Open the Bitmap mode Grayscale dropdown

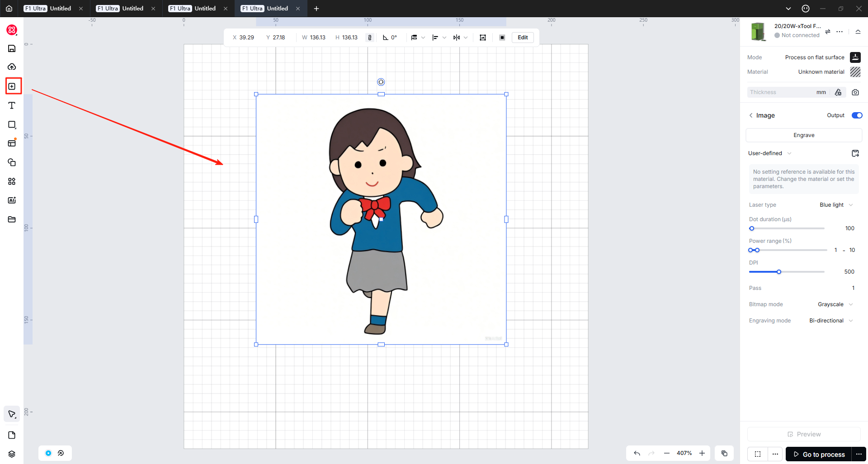tap(835, 304)
